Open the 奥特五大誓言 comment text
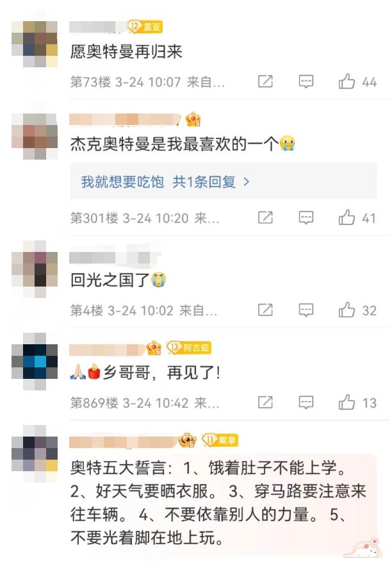This screenshot has height=568, width=392. (x=218, y=503)
